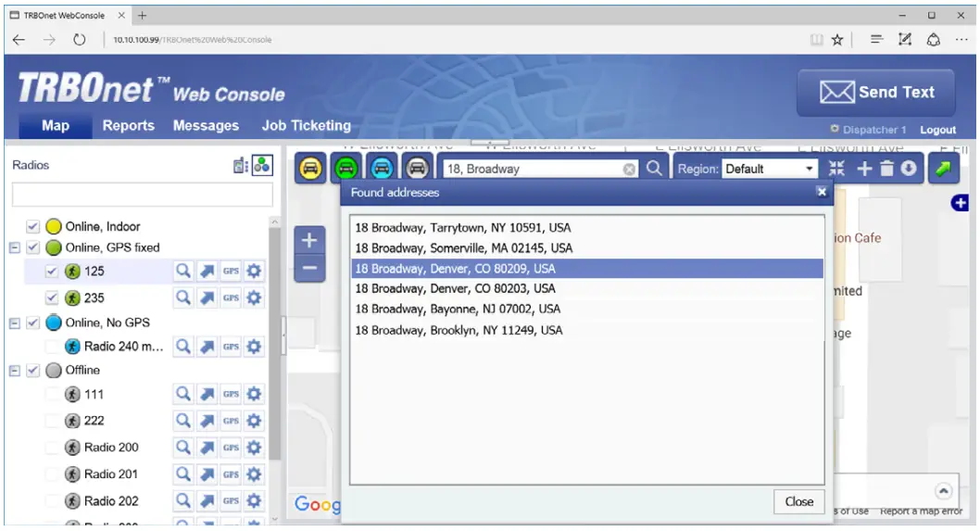Viewport: 980px width, 531px height.
Task: Open the Messages tab
Action: click(x=206, y=126)
